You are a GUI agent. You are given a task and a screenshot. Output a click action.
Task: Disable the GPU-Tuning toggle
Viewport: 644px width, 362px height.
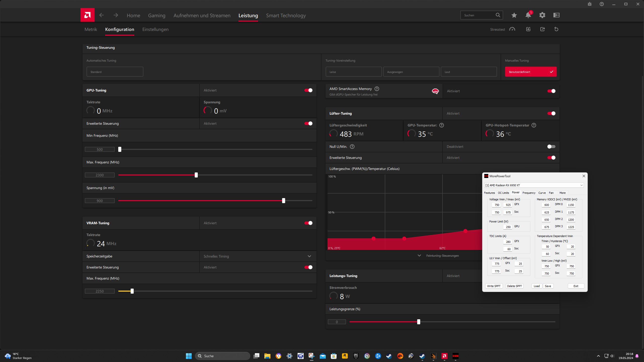click(308, 90)
